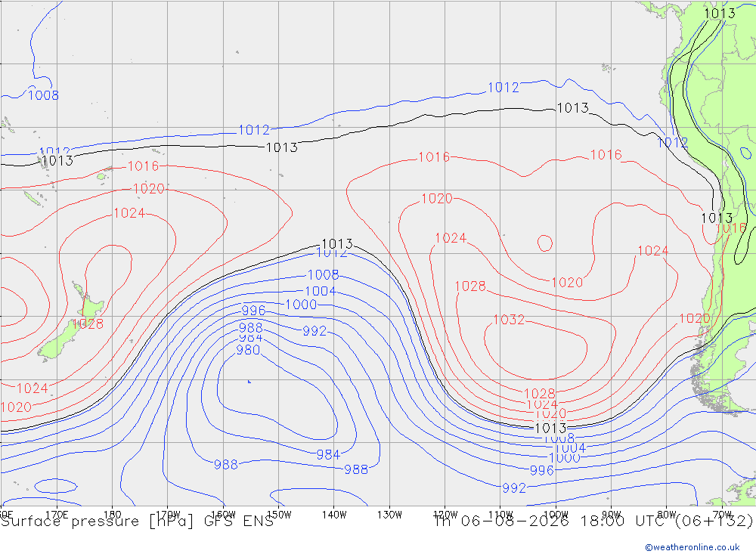This screenshot has height=554, width=756.
Task: Click the 130W longitude axis label
Action: click(x=389, y=515)
